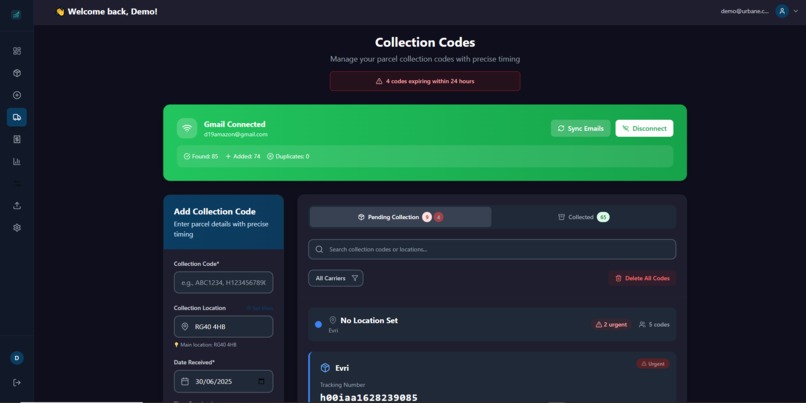Switch to the Pending Collection tab
The width and height of the screenshot is (806, 403).
(400, 217)
